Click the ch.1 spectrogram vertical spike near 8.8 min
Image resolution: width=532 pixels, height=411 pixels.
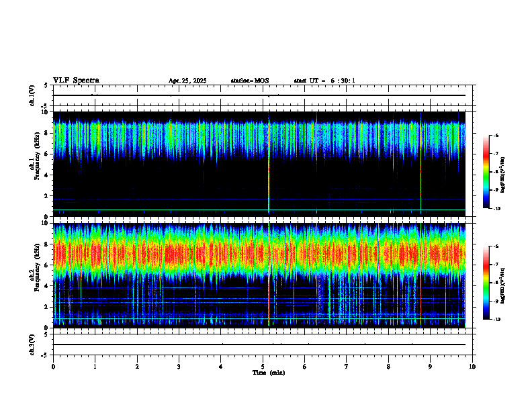coord(420,166)
